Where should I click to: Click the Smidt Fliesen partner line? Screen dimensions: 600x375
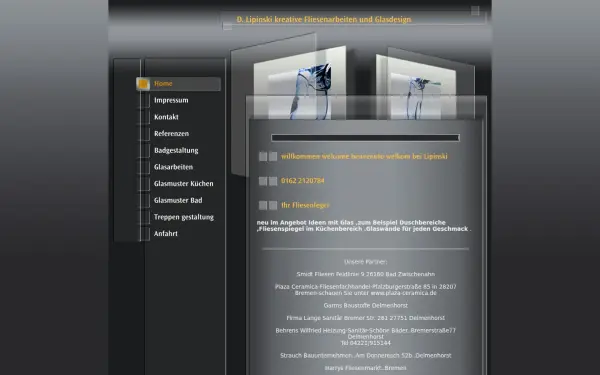pos(365,274)
